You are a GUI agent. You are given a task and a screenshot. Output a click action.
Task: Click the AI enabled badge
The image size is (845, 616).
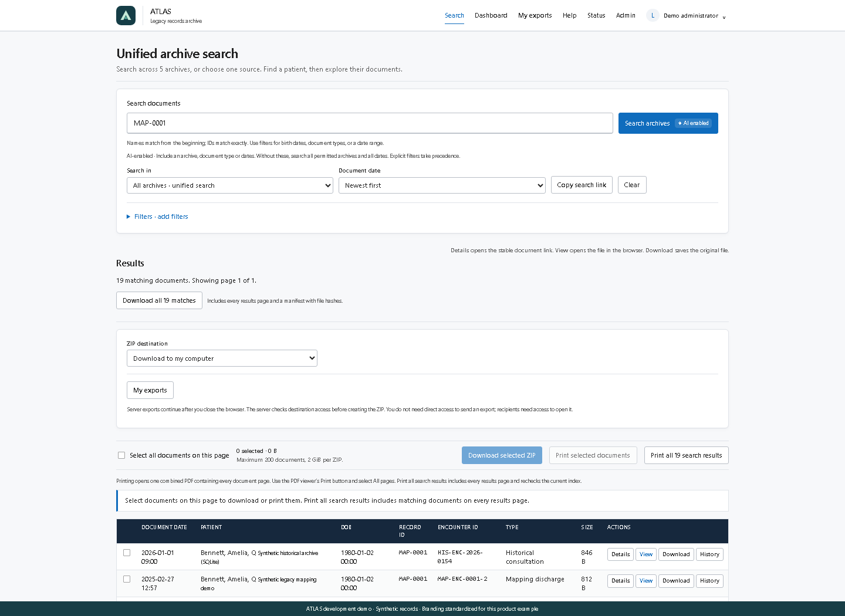pyautogui.click(x=693, y=123)
